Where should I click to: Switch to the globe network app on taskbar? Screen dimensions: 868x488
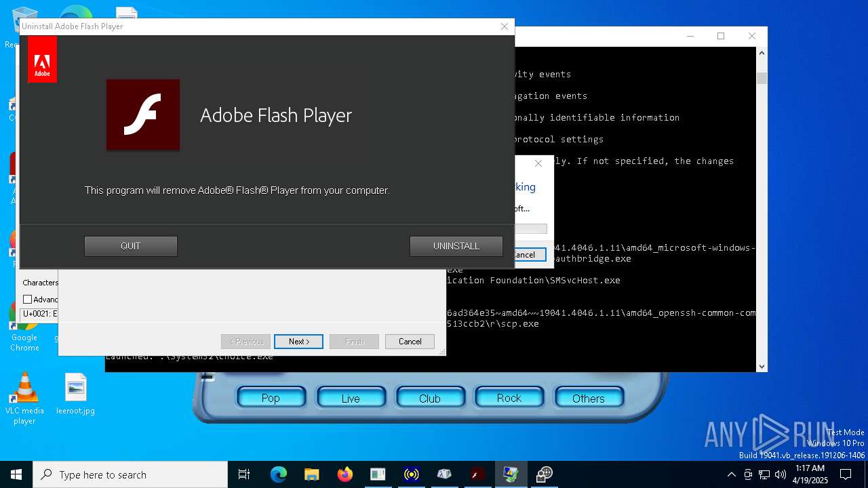click(544, 474)
